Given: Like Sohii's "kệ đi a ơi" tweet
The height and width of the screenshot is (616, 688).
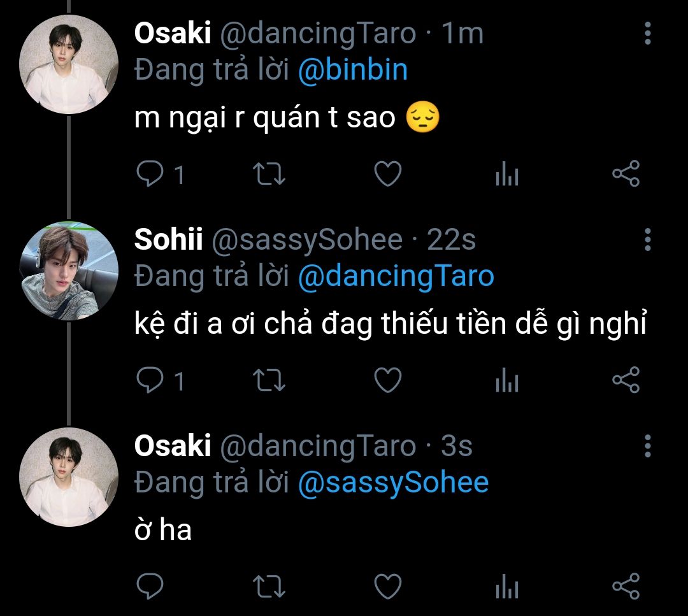Looking at the screenshot, I should [387, 380].
